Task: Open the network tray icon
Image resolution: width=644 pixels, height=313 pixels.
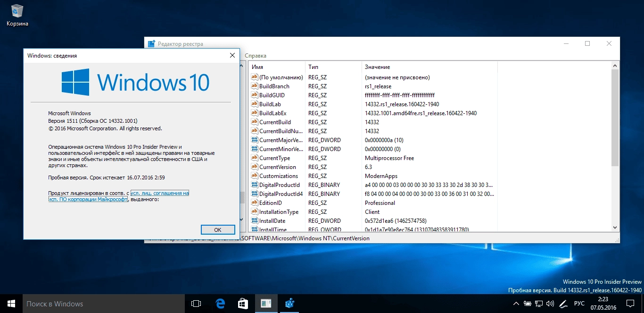Action: click(x=539, y=304)
